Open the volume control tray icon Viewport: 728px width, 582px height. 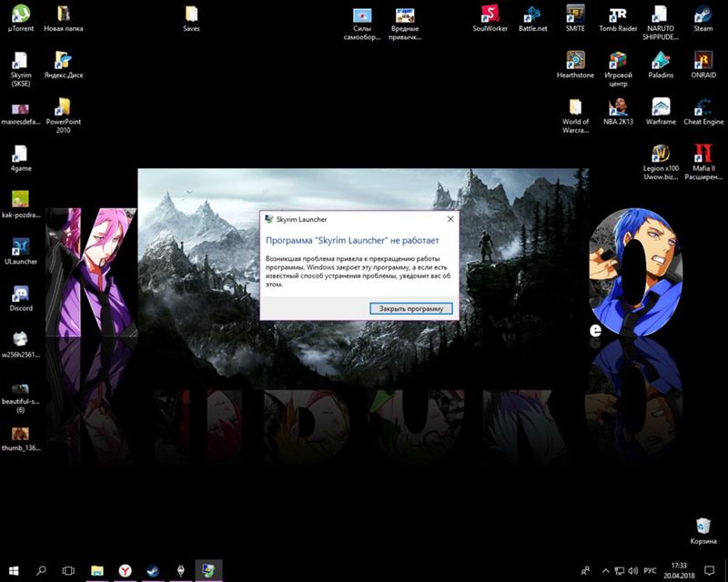click(632, 570)
